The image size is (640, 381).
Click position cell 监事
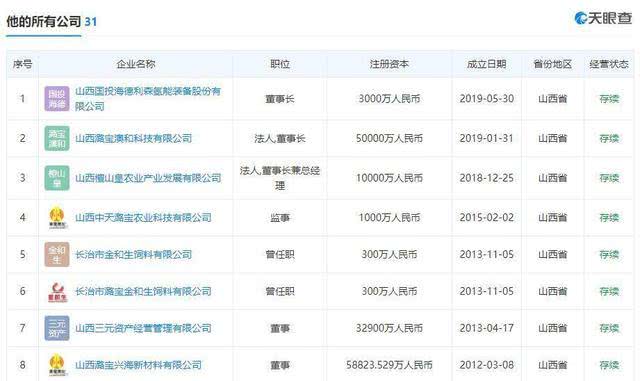point(280,218)
